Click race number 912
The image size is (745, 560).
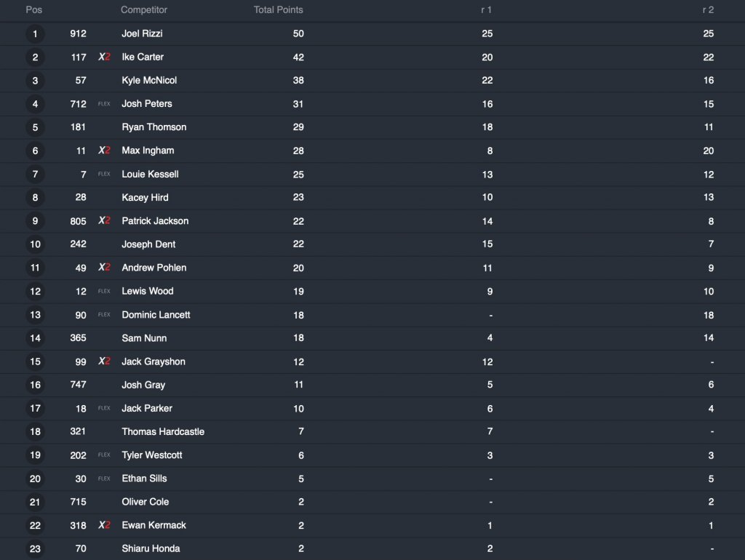click(x=78, y=33)
